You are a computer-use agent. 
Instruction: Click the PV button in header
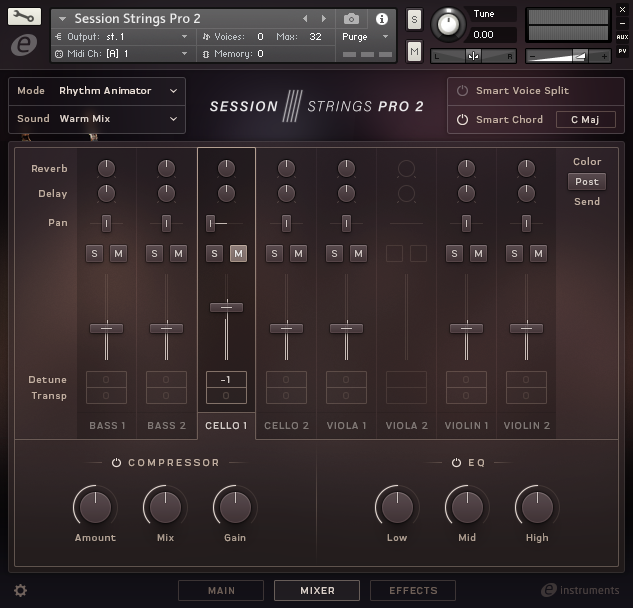[x=622, y=51]
